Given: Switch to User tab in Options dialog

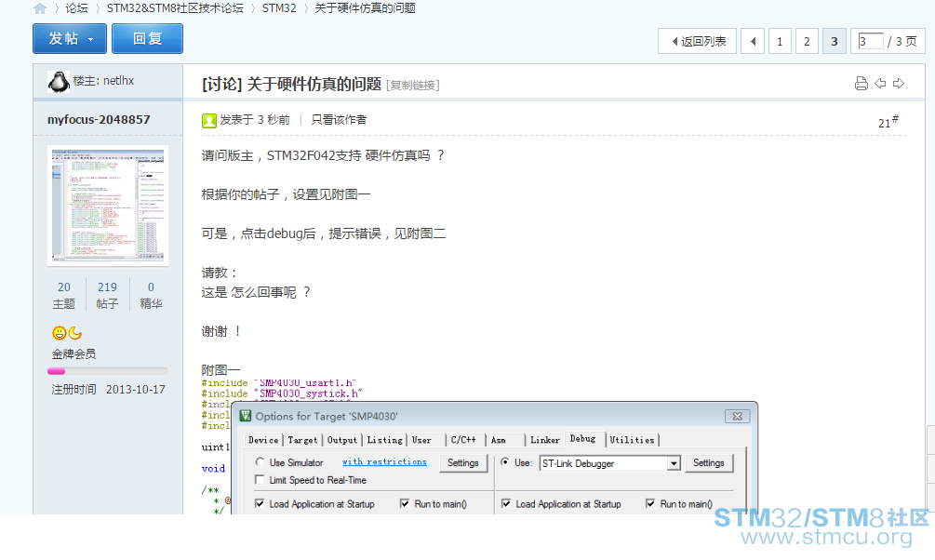Looking at the screenshot, I should click(421, 440).
